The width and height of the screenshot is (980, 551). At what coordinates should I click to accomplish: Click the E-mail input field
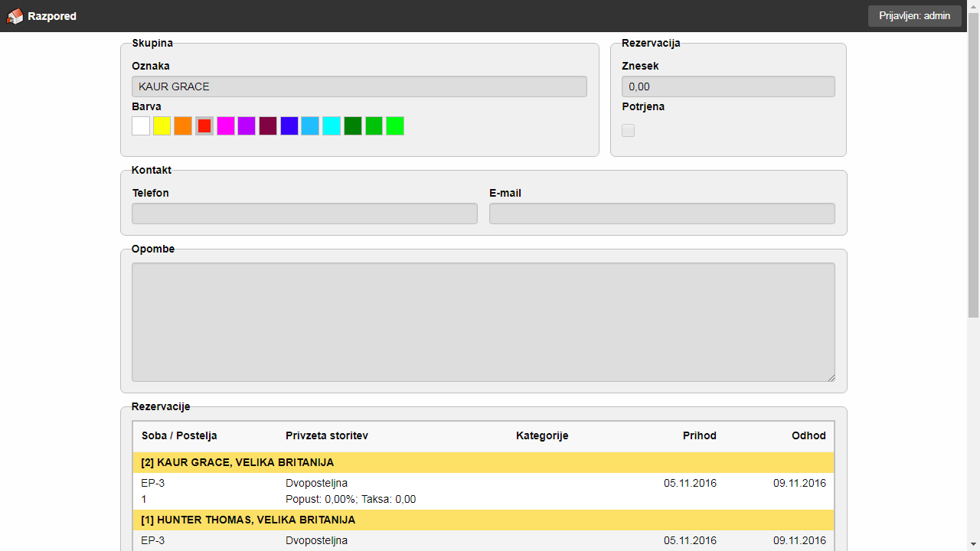[661, 214]
